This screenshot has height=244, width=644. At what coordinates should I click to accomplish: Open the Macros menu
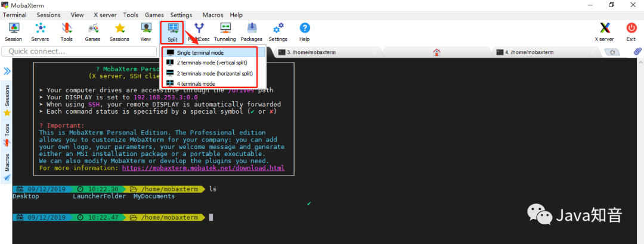point(213,15)
